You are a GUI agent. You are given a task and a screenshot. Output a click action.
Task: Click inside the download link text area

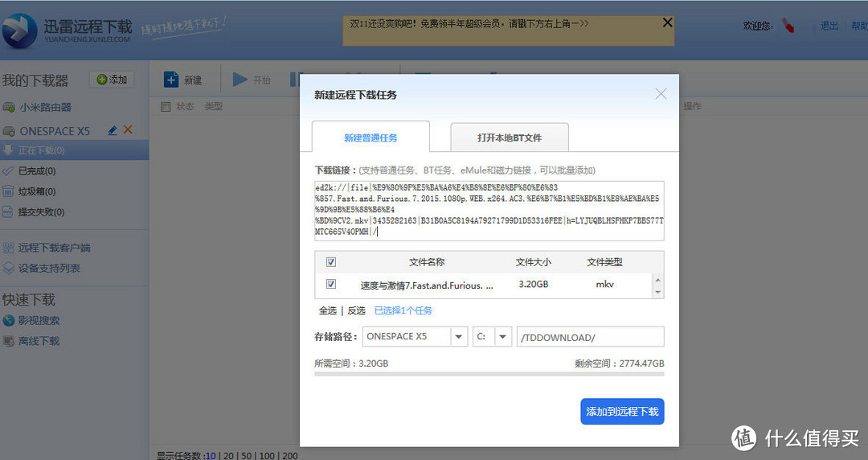[x=489, y=211]
